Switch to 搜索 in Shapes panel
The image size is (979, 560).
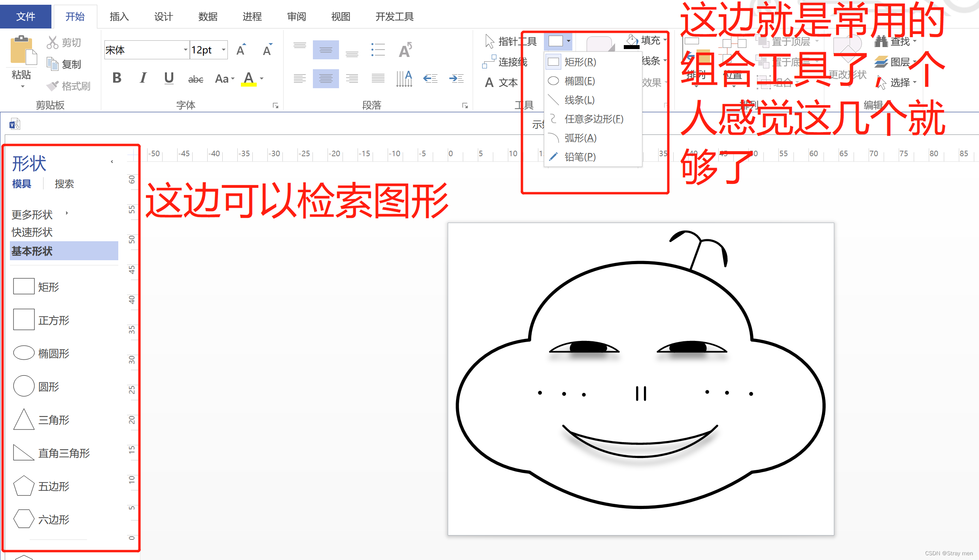coord(64,184)
